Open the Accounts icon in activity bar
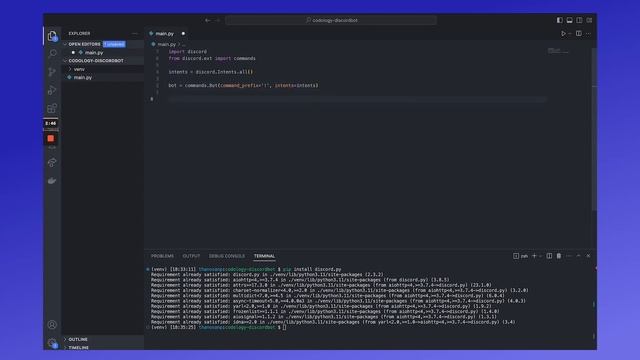The width and height of the screenshot is (640, 360). [x=52, y=325]
